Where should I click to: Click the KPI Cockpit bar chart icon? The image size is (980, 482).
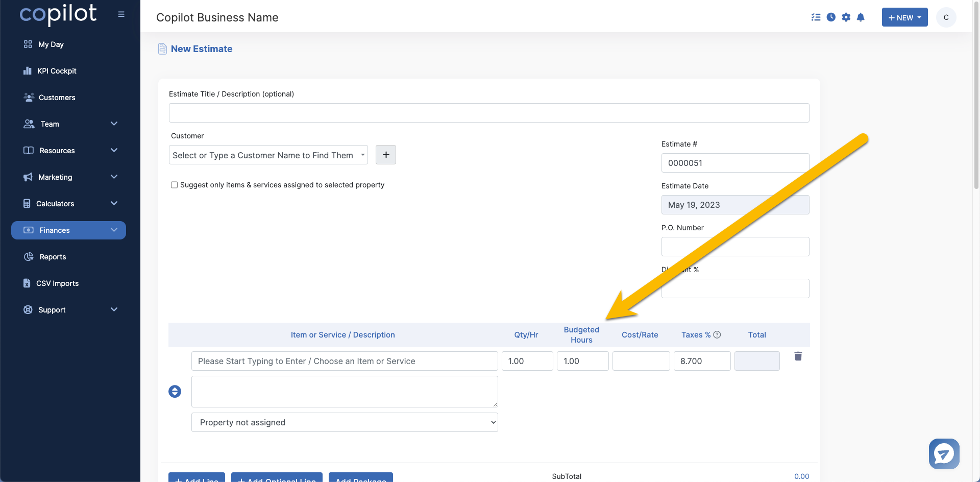pyautogui.click(x=28, y=71)
